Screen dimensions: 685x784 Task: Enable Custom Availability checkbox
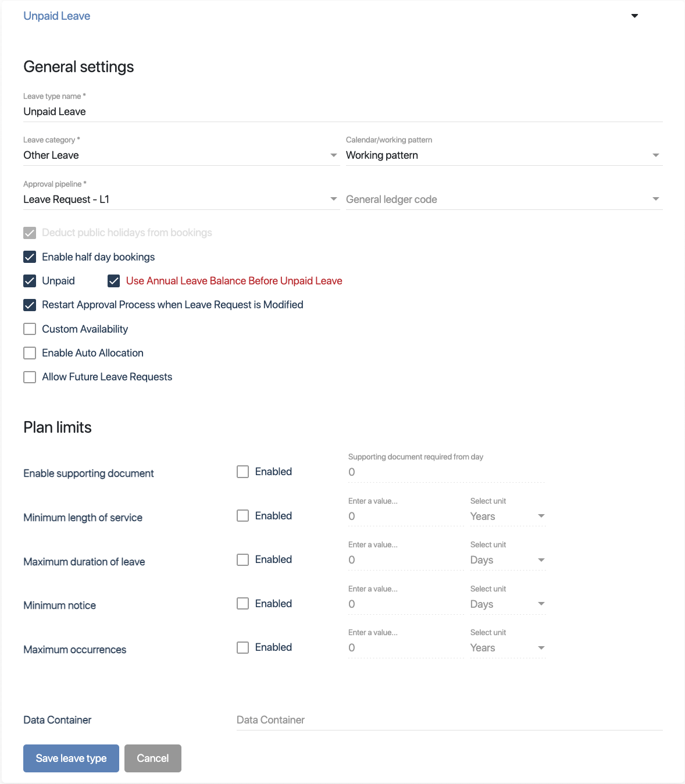pyautogui.click(x=30, y=329)
